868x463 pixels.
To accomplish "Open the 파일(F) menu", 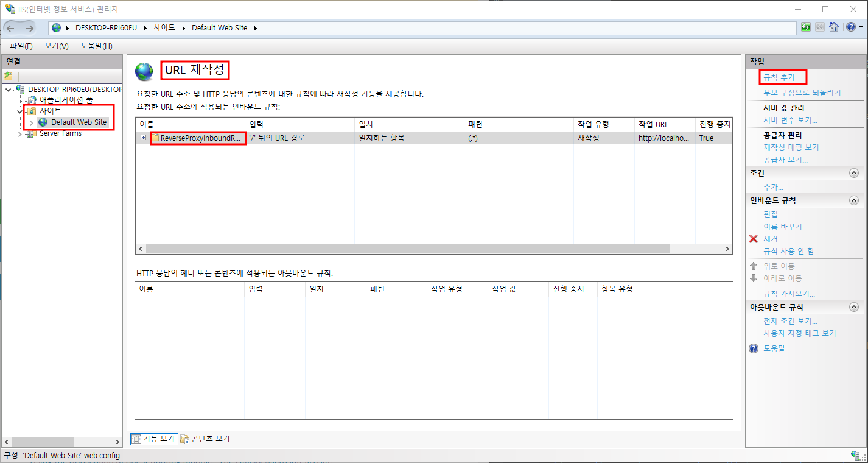I will (x=21, y=46).
